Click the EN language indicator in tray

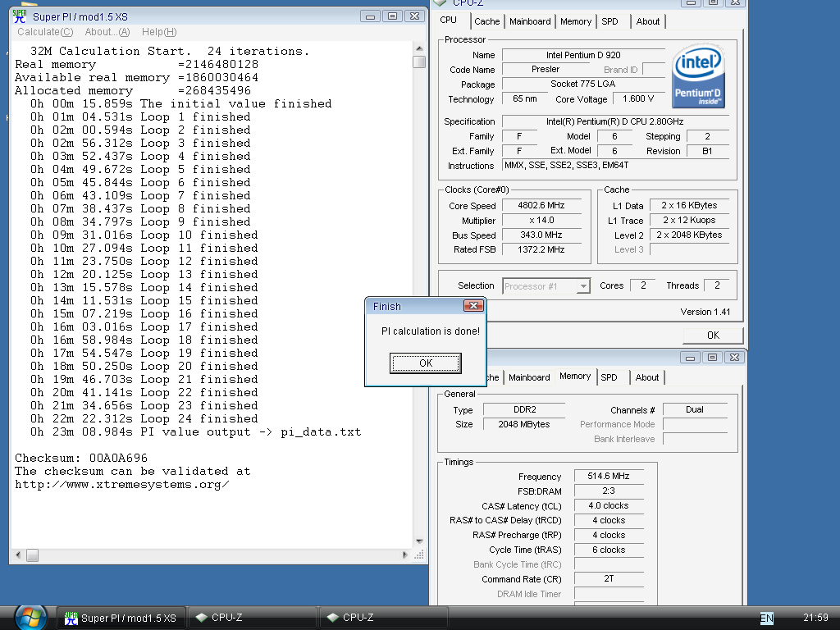[x=767, y=619]
